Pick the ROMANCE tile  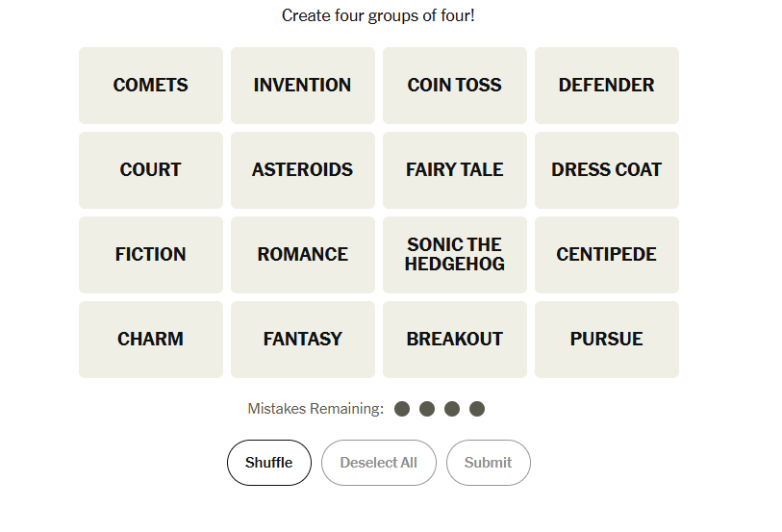point(303,255)
